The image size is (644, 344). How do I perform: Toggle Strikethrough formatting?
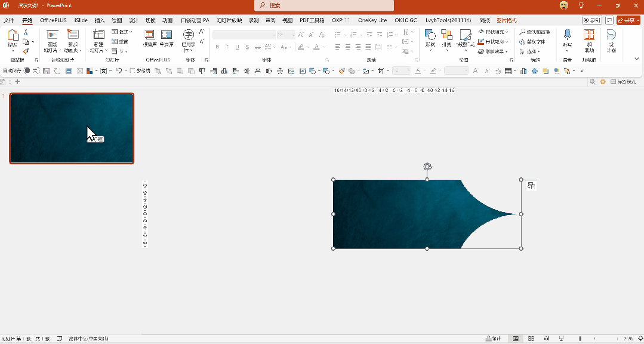pos(257,47)
